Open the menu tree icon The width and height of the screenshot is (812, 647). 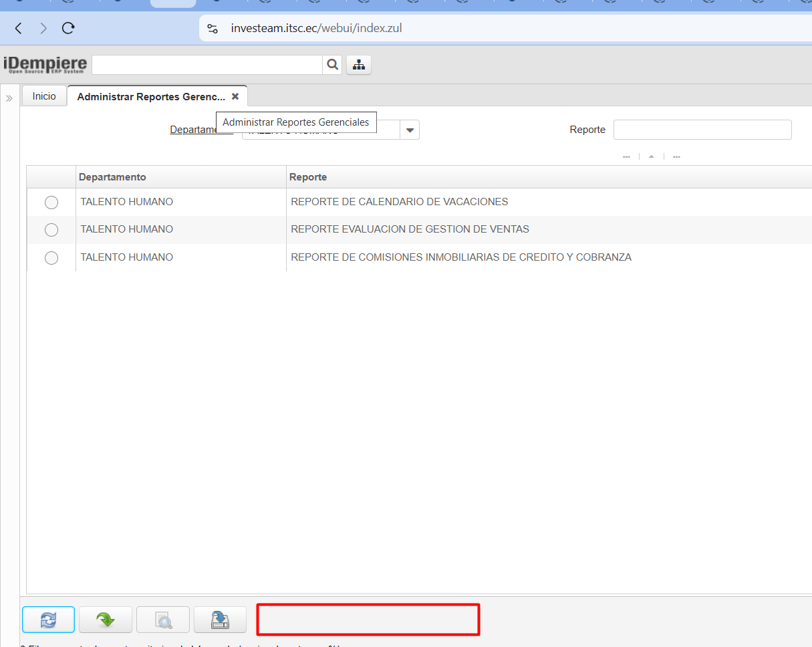pos(359,65)
